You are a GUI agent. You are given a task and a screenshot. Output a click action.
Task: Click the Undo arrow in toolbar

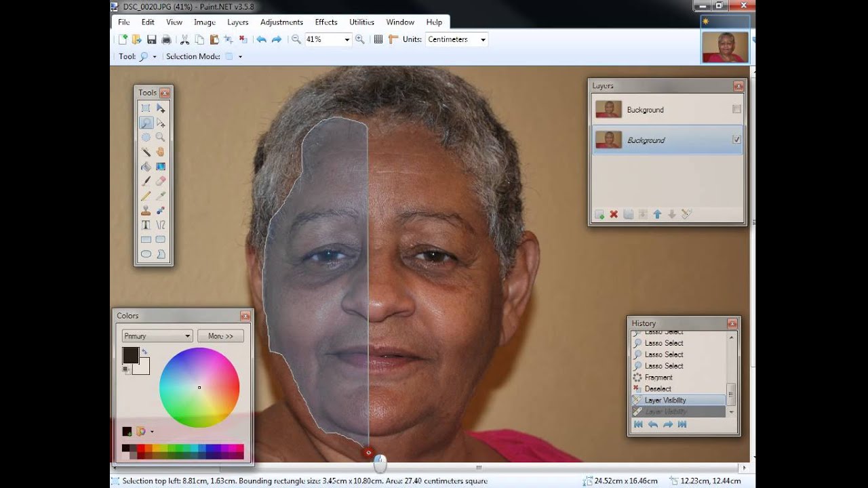tap(262, 39)
